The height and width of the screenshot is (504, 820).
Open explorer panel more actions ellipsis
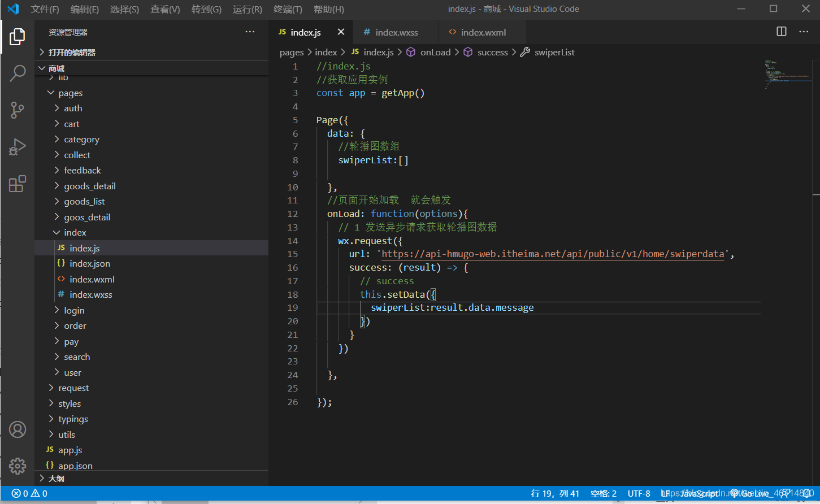[x=250, y=32]
